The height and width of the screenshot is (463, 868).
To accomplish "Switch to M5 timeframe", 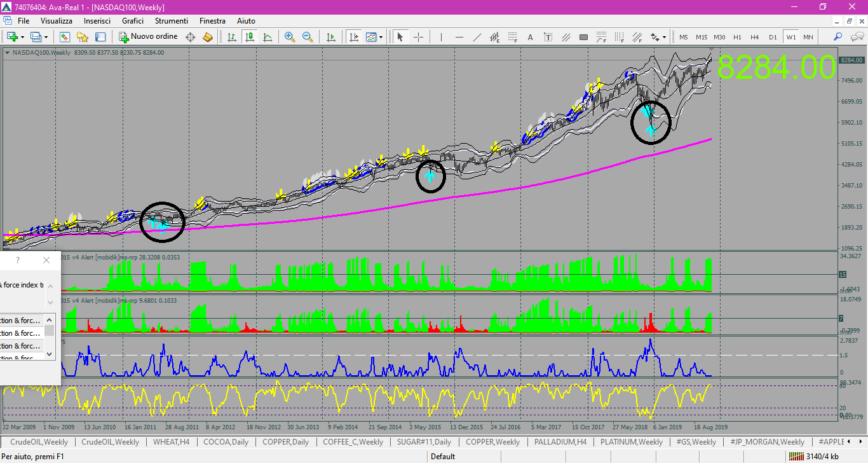I will pos(684,37).
